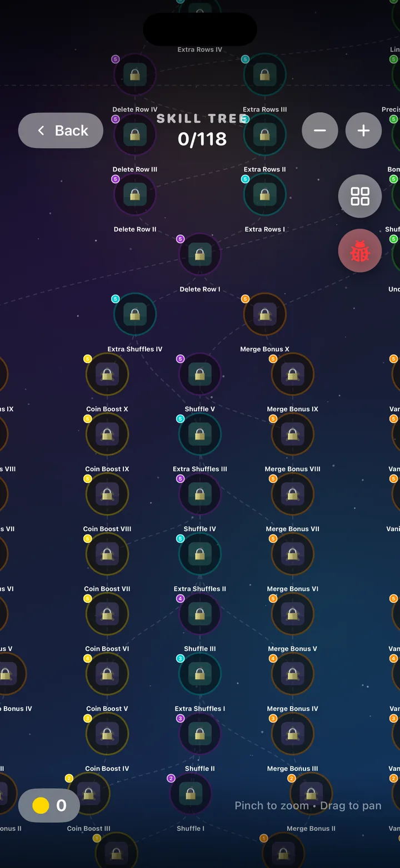The image size is (400, 868).
Task: Select the locked Extra Rows III node
Action: (x=265, y=74)
